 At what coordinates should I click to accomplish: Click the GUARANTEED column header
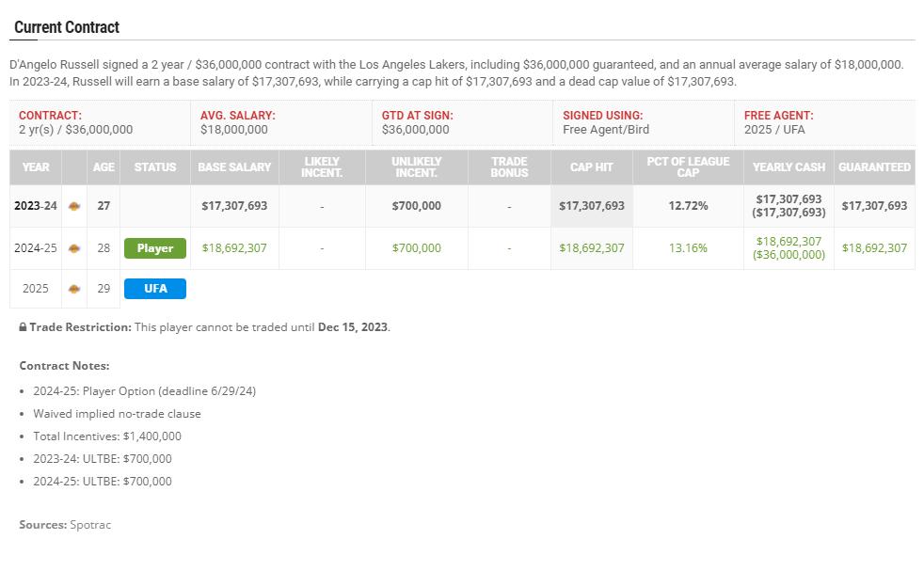point(874,167)
